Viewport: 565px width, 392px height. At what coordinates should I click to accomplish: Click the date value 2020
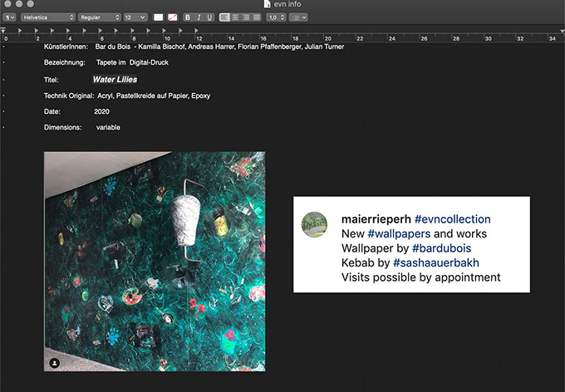point(101,111)
